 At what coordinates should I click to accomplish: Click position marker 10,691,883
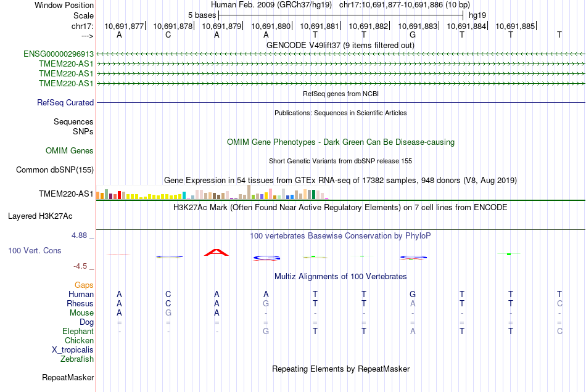point(418,26)
